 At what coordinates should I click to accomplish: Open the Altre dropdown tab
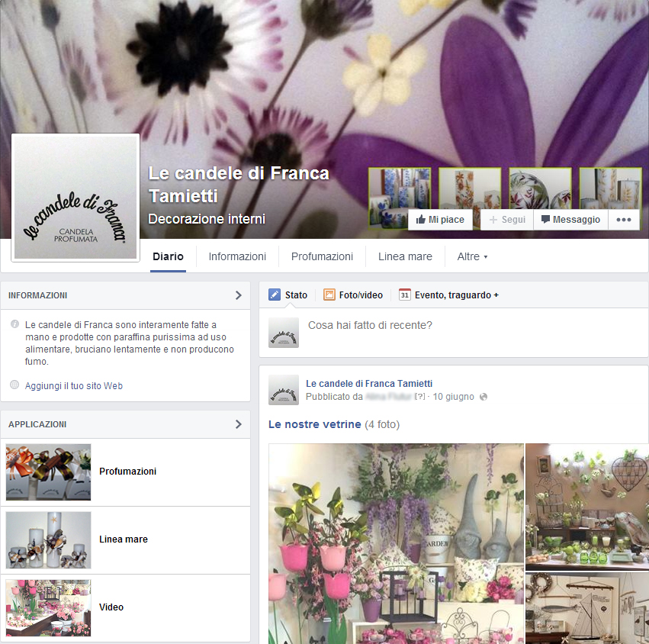tap(472, 257)
